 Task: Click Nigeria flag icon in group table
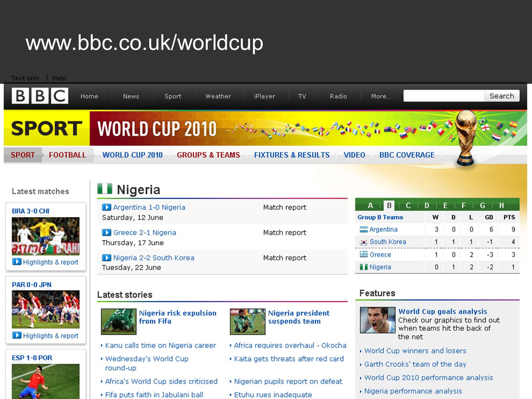click(364, 267)
